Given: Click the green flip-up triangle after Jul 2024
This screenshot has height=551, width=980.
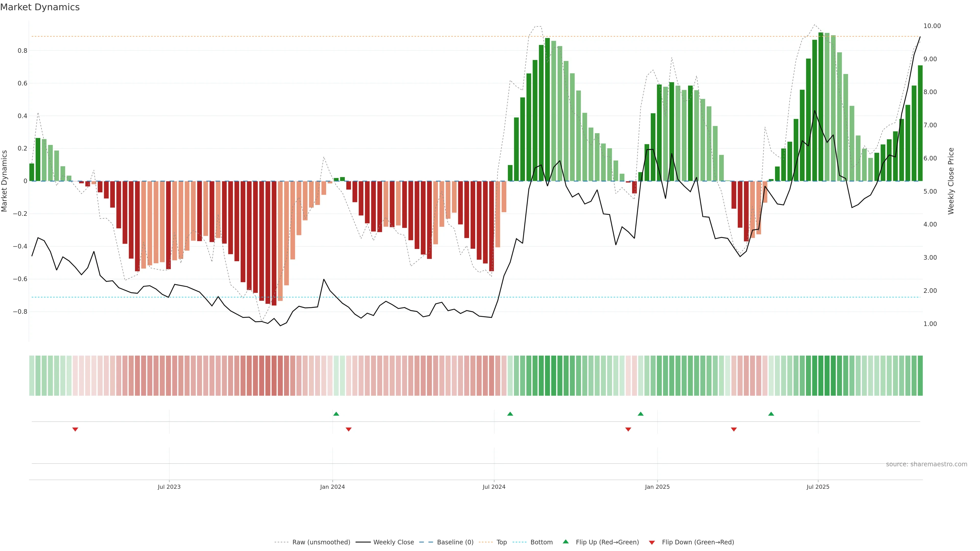Looking at the screenshot, I should click(x=510, y=414).
